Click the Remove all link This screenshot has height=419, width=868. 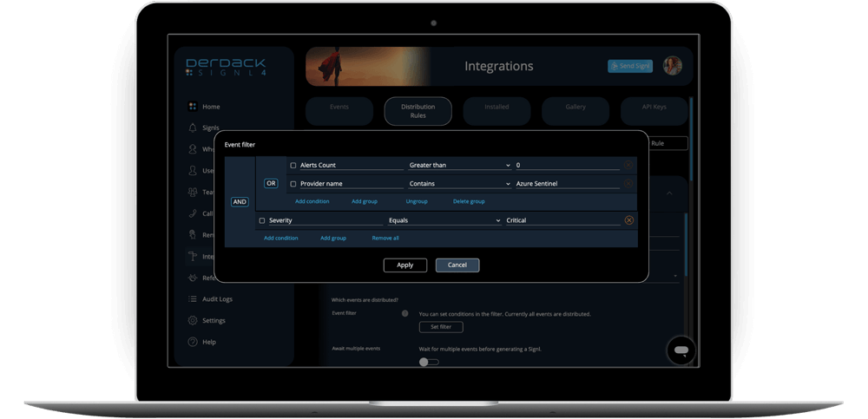385,238
